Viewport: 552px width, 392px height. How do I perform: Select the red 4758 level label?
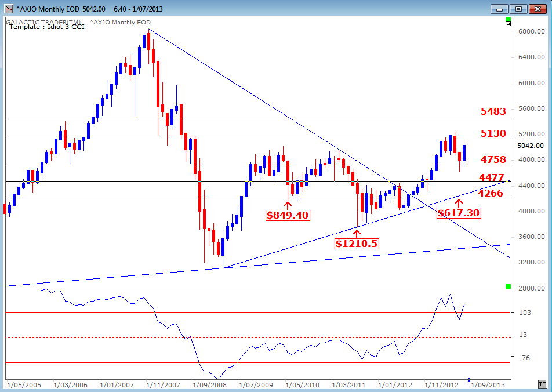point(493,159)
